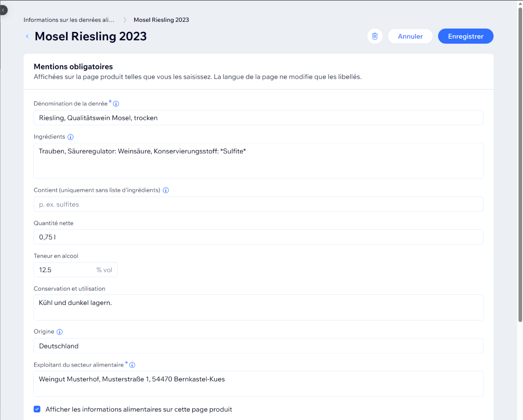Focus the Dénomination de la denrée field

point(259,118)
